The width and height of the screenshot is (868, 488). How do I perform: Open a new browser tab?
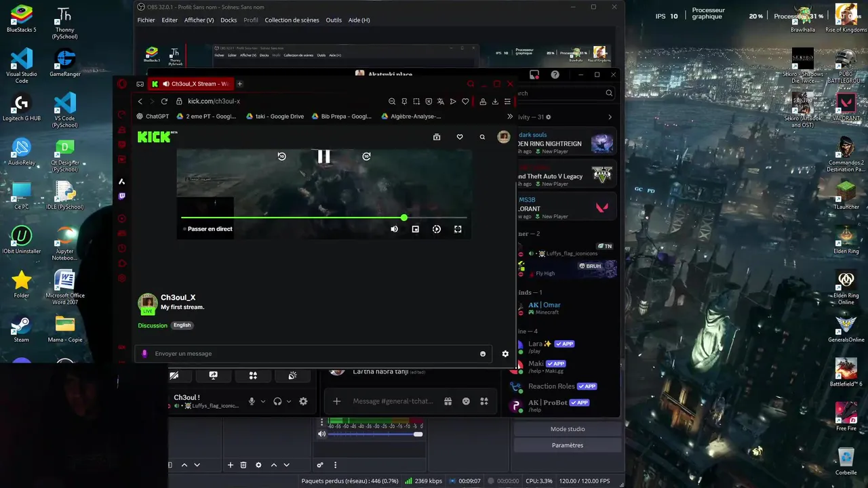[239, 84]
